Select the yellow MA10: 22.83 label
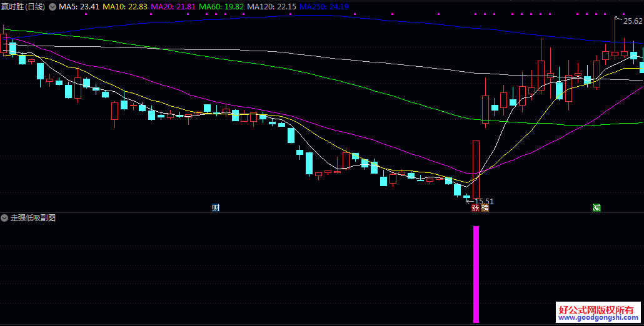Image resolution: width=644 pixels, height=326 pixels. pyautogui.click(x=125, y=7)
